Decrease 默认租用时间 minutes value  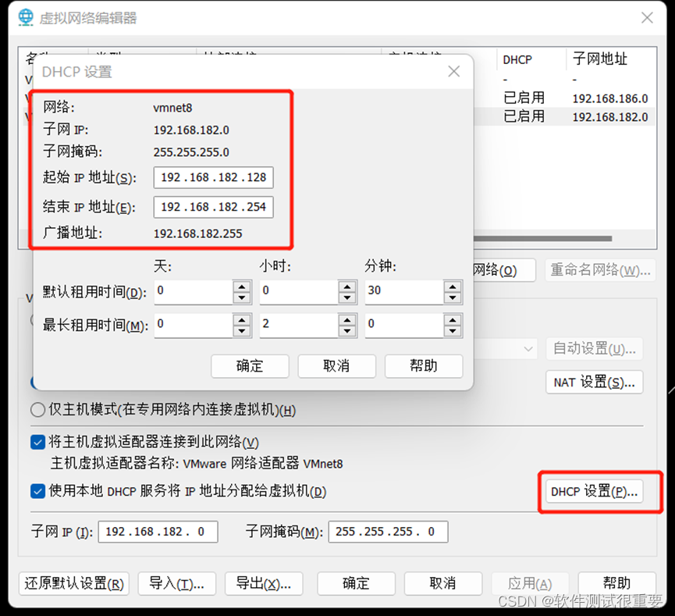453,297
